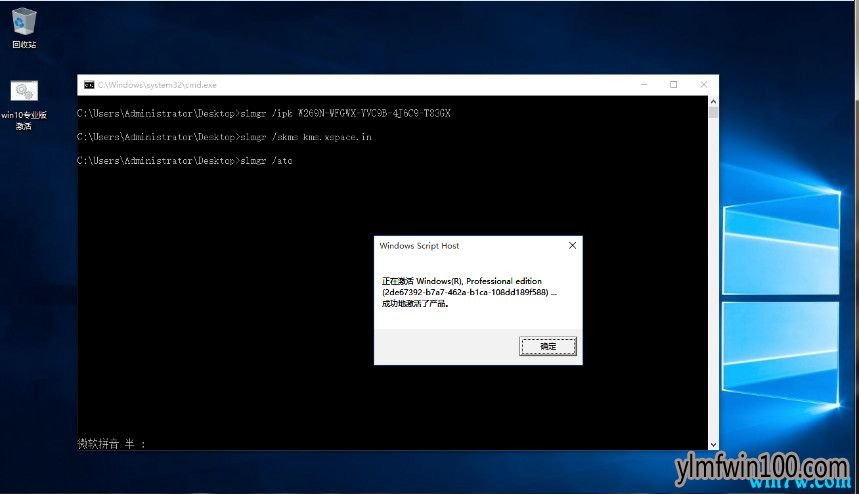Click the cmd scrollbar thumb

[713, 112]
